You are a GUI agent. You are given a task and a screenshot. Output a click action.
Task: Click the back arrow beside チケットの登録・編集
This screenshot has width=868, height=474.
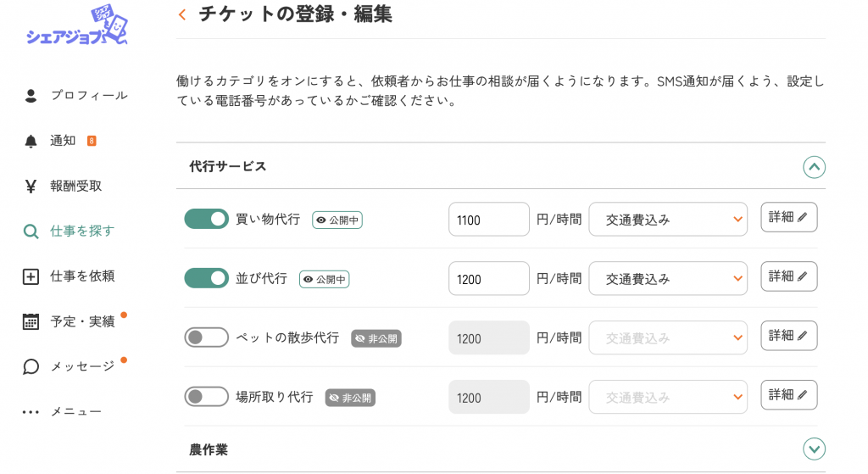pyautogui.click(x=182, y=14)
